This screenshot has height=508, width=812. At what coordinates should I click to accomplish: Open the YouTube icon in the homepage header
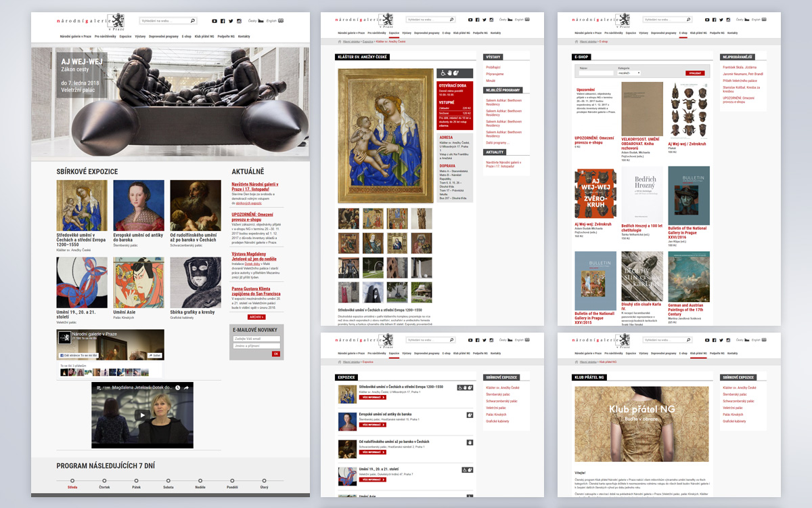click(215, 21)
